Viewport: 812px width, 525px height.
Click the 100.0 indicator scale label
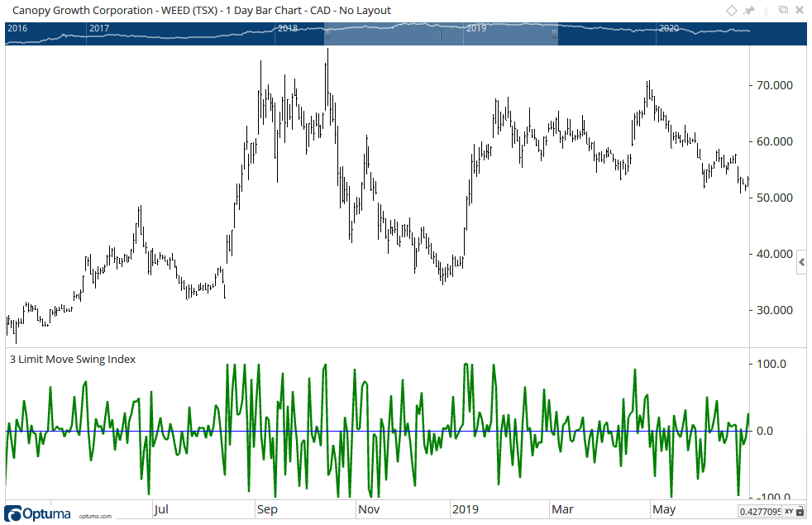tap(771, 364)
